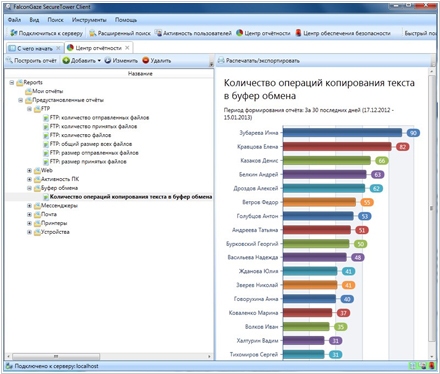Viewport: 440px width, 374px height.
Task: Open the Инструменты menu
Action: coord(89,20)
